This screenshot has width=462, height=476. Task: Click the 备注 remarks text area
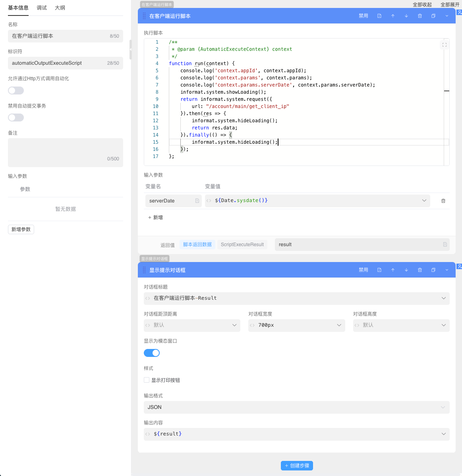coord(66,151)
